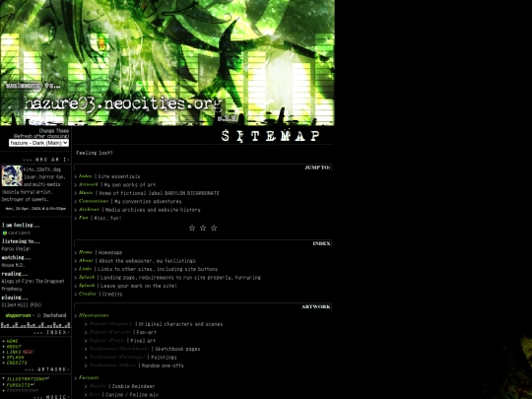Click the 'My convention adventures' text
This screenshot has width=532, height=399.
coord(148,202)
